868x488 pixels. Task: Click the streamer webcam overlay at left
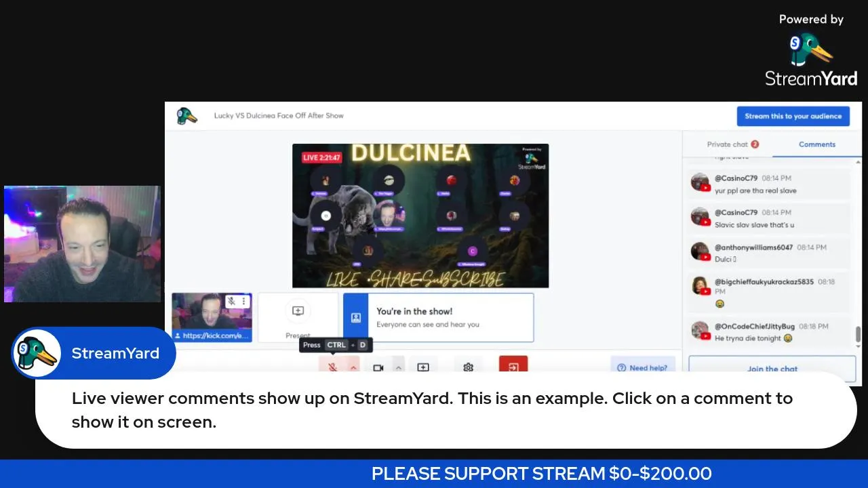(x=82, y=244)
